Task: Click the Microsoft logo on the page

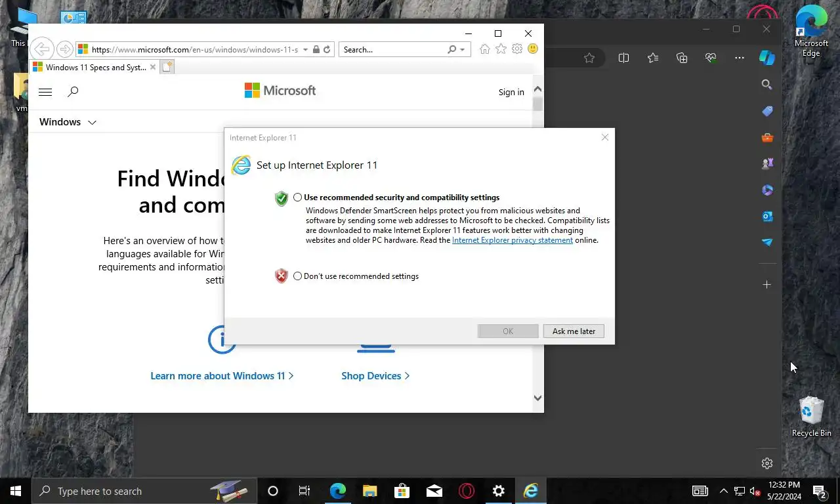Action: 280,91
